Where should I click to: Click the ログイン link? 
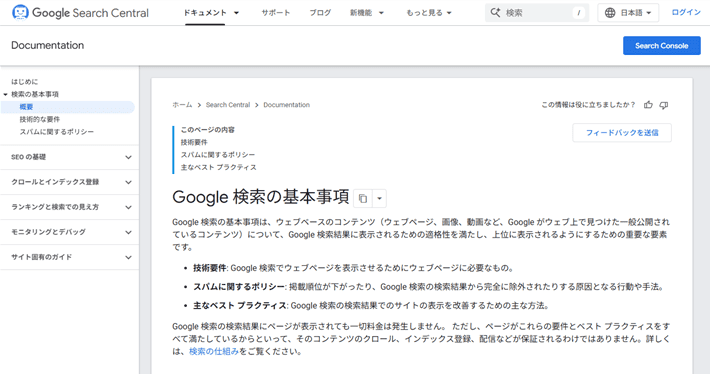tap(686, 13)
